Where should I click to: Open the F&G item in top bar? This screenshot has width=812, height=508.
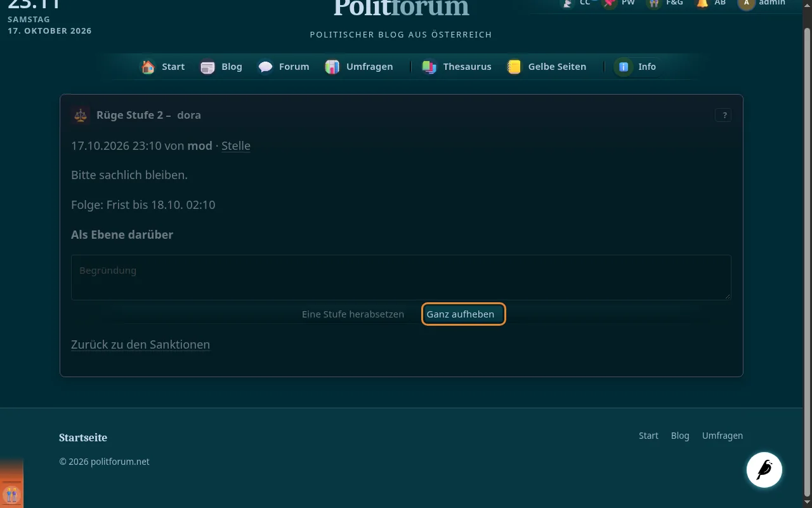click(x=665, y=3)
